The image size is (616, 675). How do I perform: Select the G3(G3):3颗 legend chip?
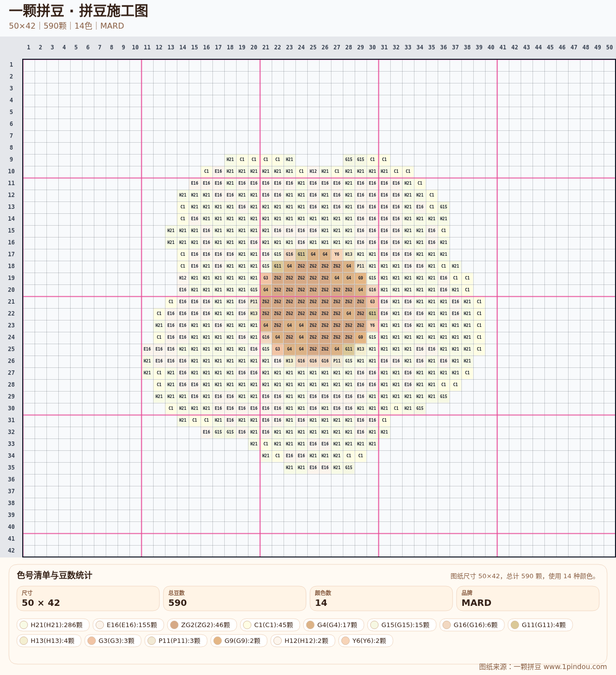point(113,640)
